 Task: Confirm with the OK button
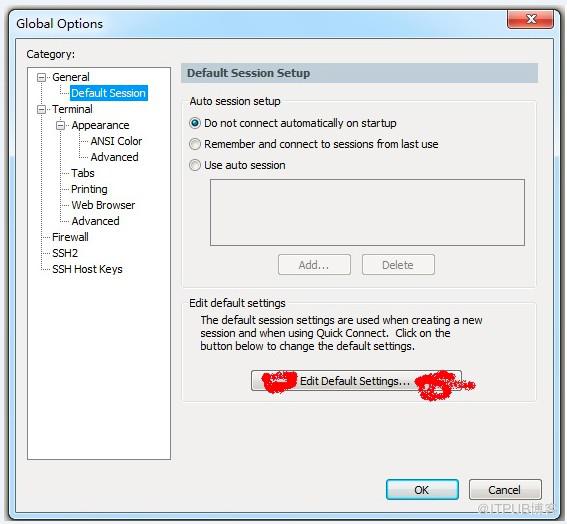coord(422,490)
